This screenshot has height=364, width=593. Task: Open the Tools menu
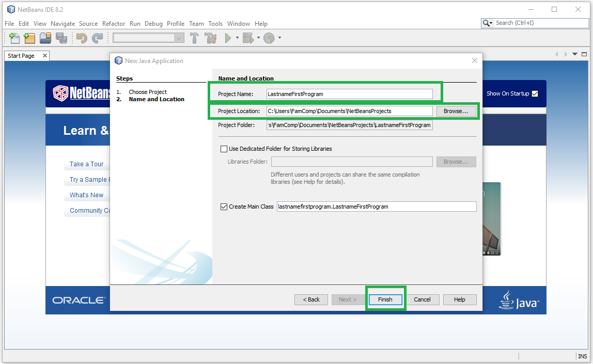point(215,23)
